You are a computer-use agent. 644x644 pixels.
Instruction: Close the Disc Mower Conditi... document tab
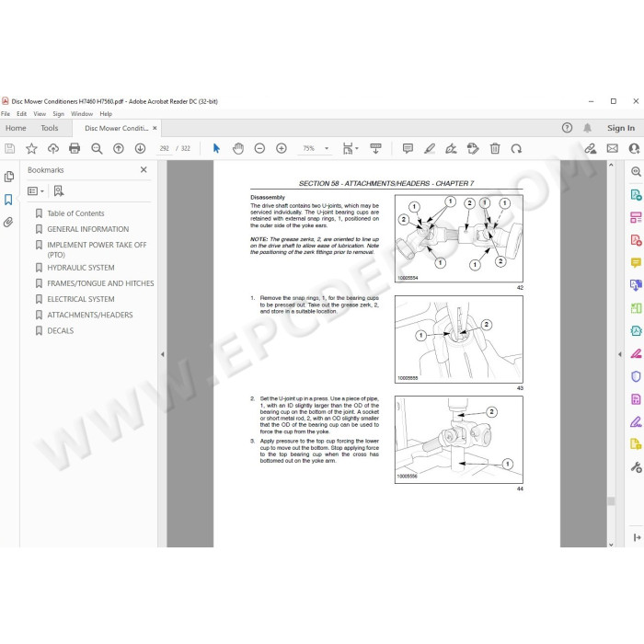point(155,128)
